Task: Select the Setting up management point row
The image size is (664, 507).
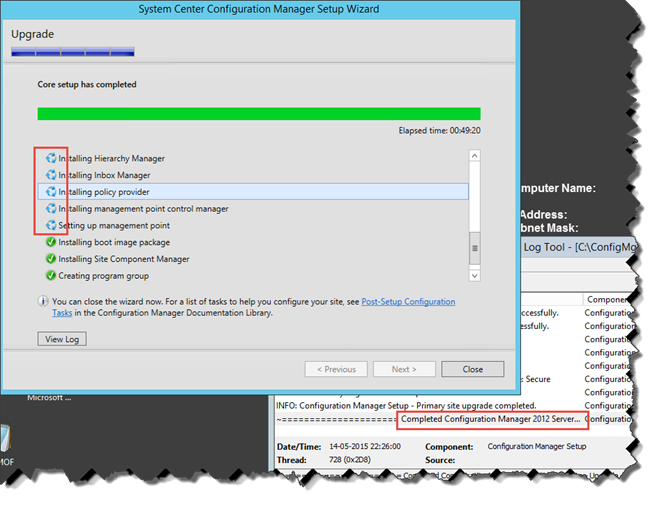Action: (x=253, y=225)
